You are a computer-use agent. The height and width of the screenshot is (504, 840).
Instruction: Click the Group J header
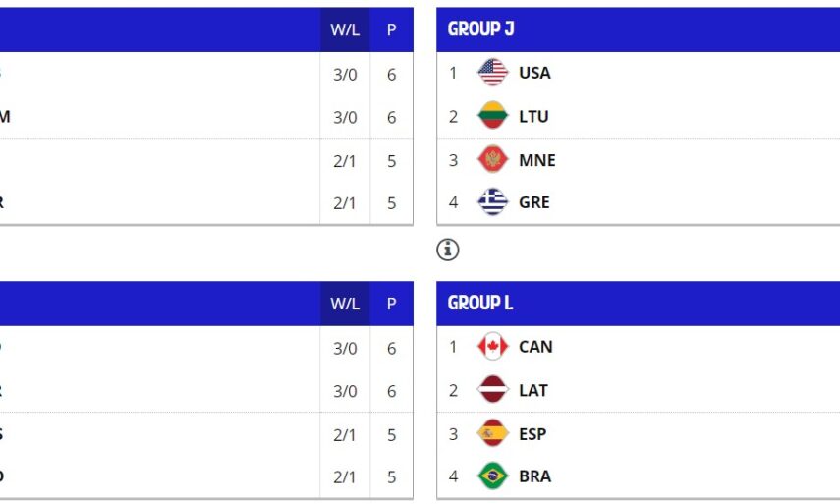(x=481, y=29)
